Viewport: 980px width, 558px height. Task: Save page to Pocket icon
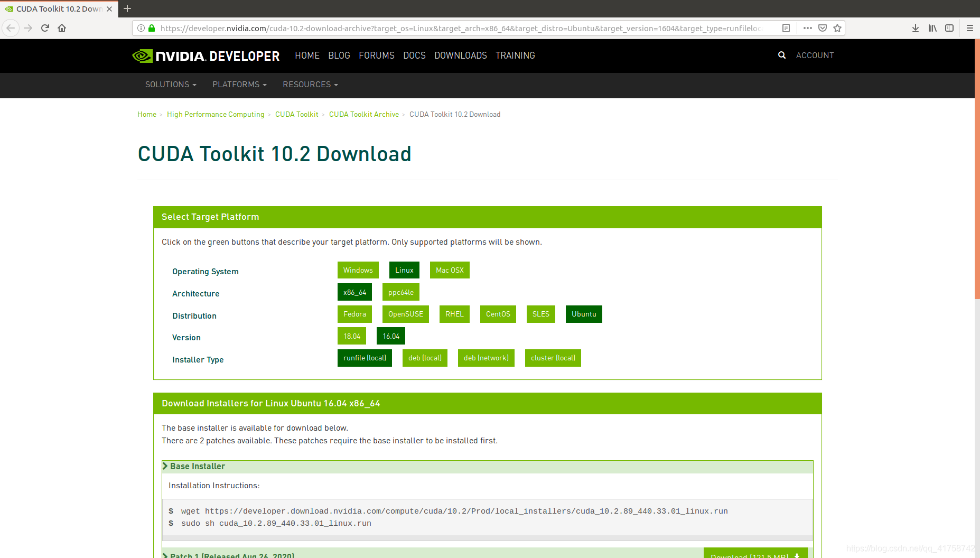coord(823,28)
